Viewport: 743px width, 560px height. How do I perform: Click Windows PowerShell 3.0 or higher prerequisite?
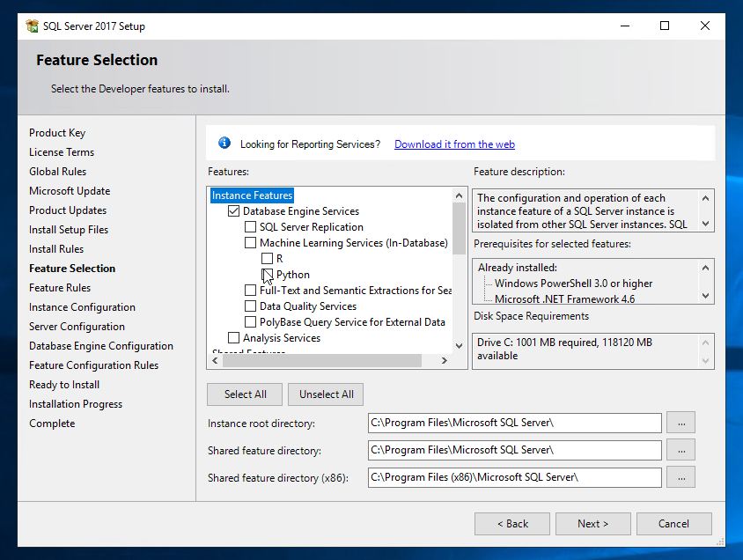point(573,284)
